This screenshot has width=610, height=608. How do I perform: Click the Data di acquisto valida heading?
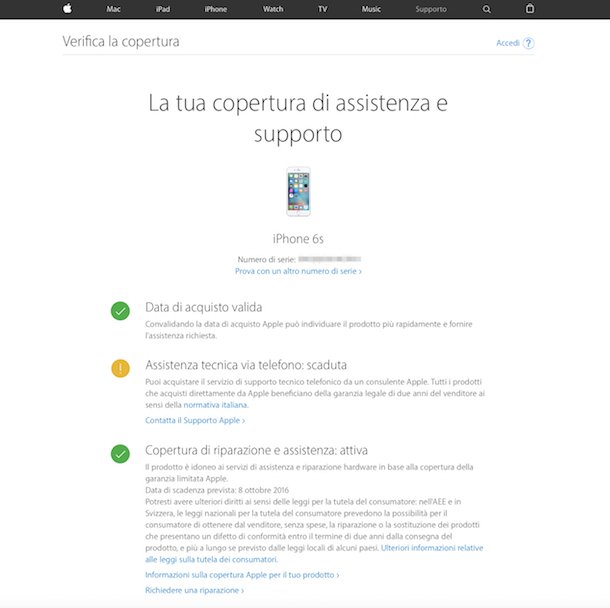point(203,307)
